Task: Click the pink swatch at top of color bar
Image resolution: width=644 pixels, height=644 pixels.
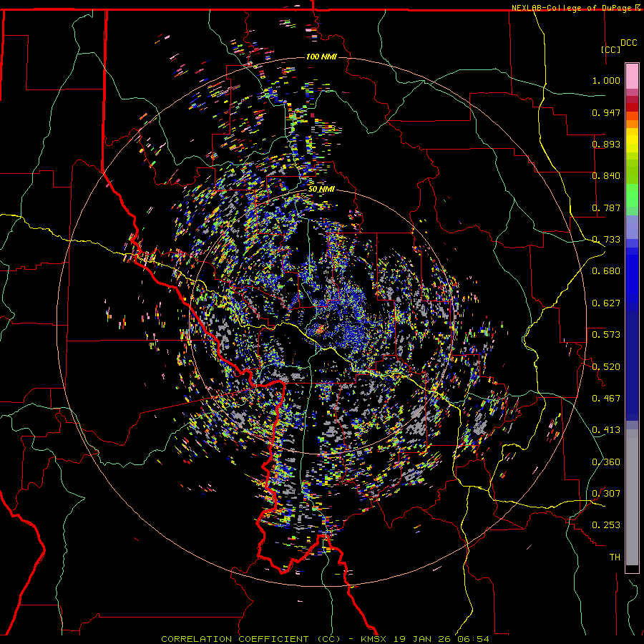Action: pyautogui.click(x=632, y=76)
